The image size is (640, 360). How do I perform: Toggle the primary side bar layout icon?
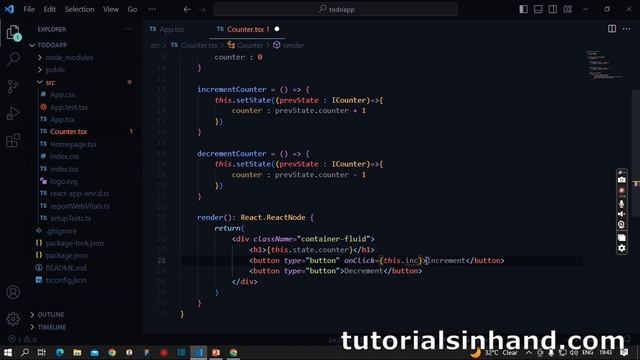(x=523, y=9)
